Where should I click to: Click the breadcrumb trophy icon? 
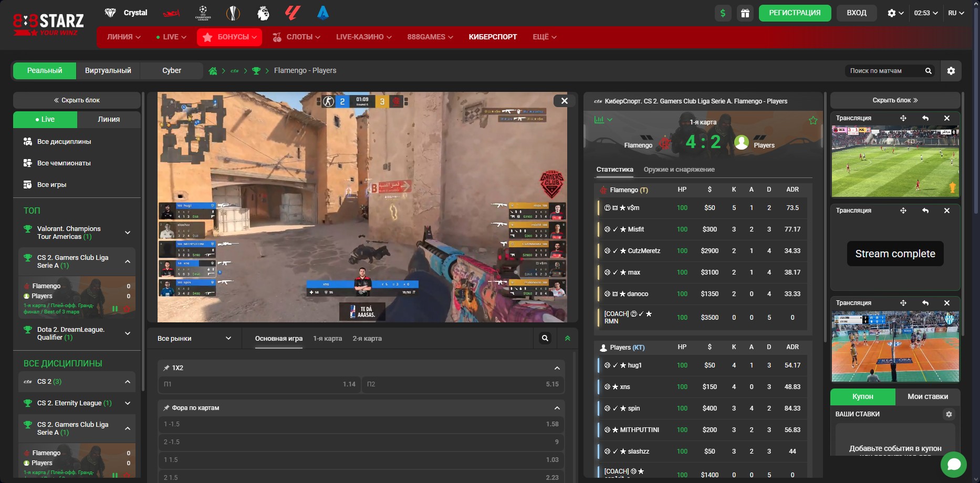tap(256, 71)
